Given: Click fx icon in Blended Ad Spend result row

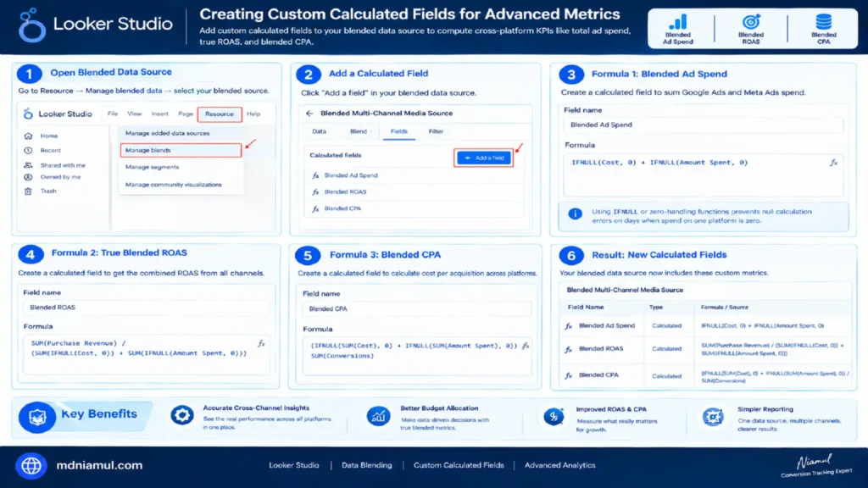Looking at the screenshot, I should click(569, 326).
